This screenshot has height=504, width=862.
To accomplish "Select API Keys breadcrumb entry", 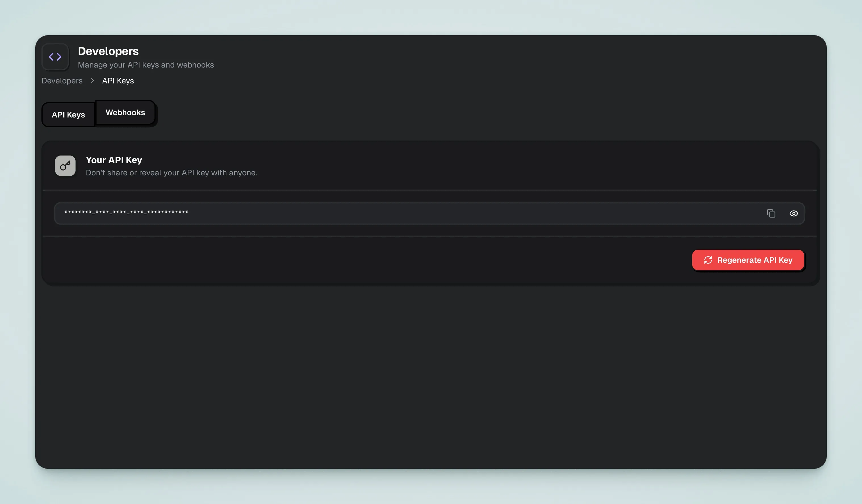I will point(118,81).
